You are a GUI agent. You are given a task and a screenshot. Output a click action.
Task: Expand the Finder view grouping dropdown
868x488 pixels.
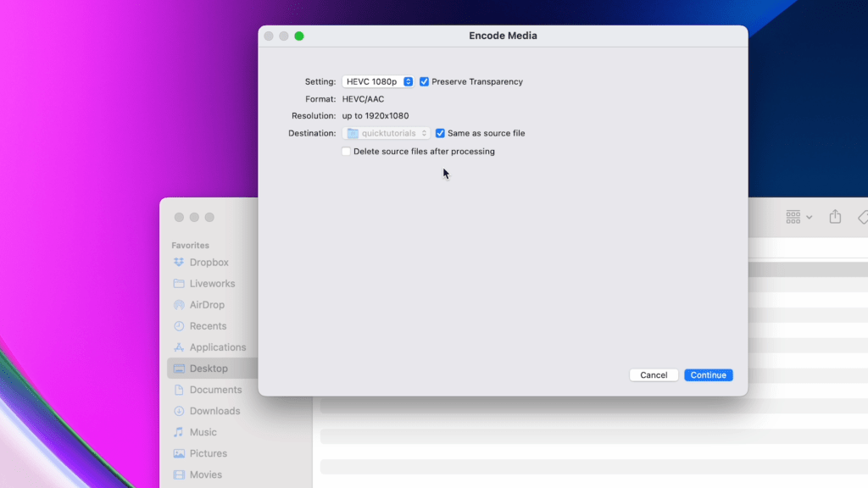pos(798,217)
